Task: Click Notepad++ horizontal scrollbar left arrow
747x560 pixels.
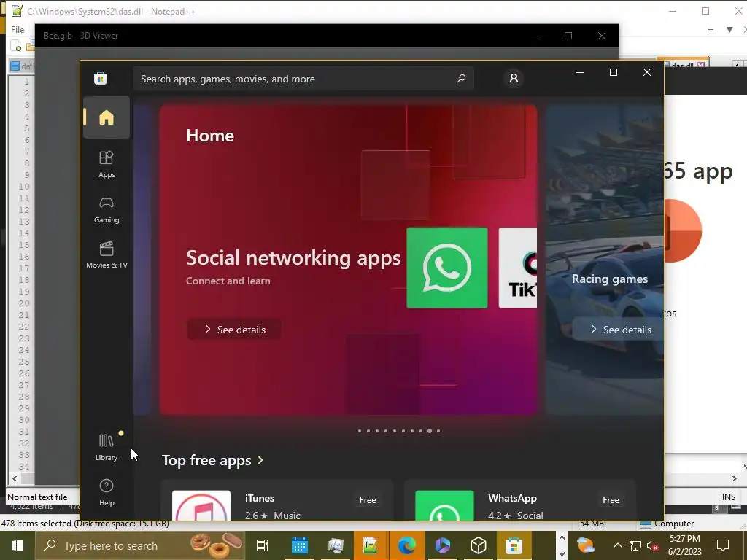Action: click(x=15, y=478)
